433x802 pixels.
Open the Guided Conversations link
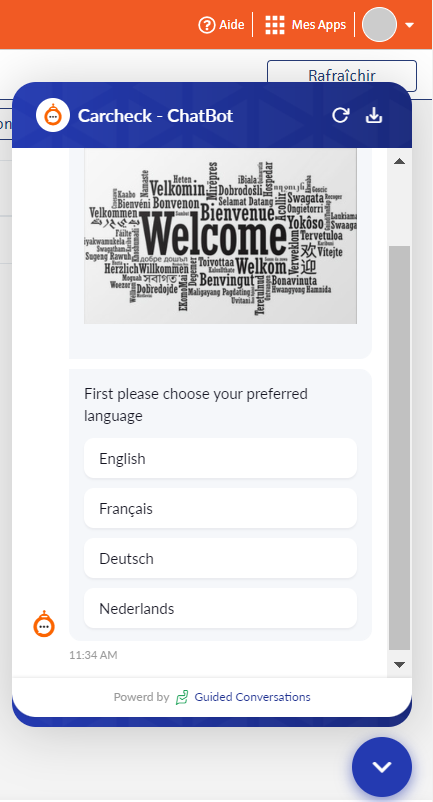pyautogui.click(x=253, y=697)
